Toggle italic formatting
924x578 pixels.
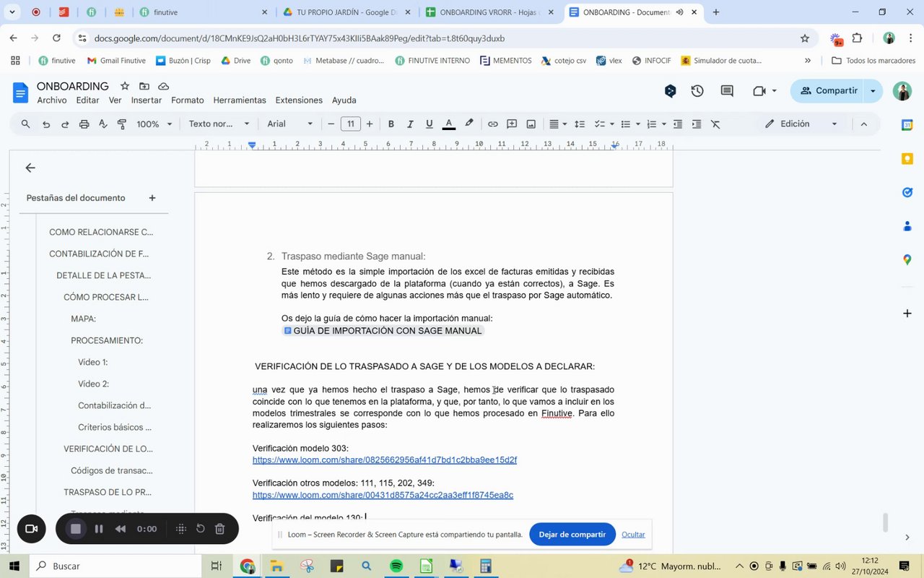point(410,124)
